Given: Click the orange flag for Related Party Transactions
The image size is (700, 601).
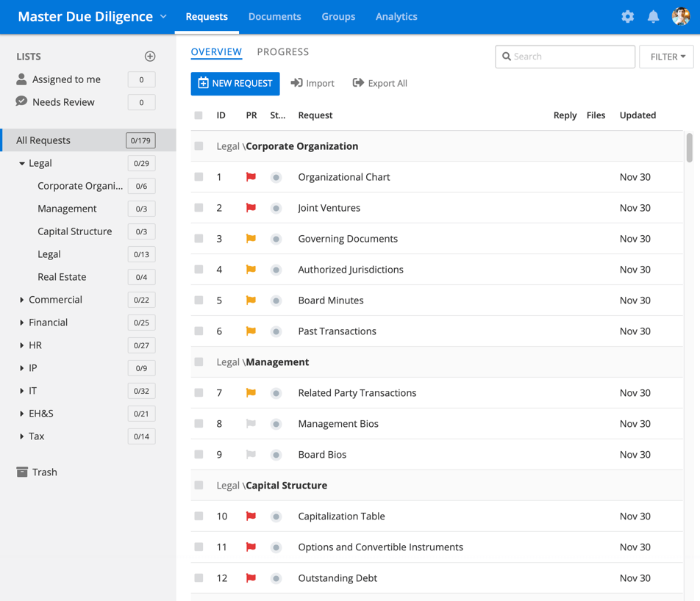Looking at the screenshot, I should click(251, 392).
